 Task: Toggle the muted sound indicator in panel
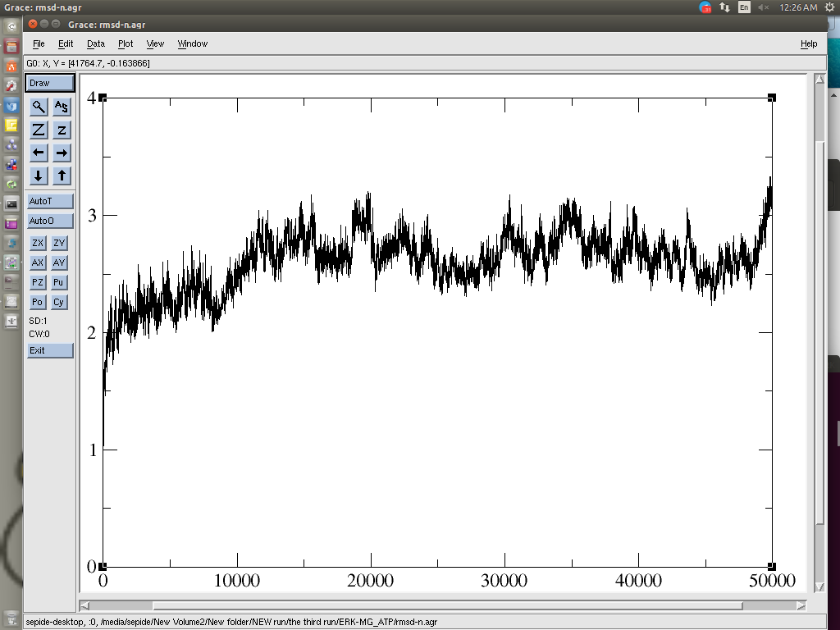765,7
